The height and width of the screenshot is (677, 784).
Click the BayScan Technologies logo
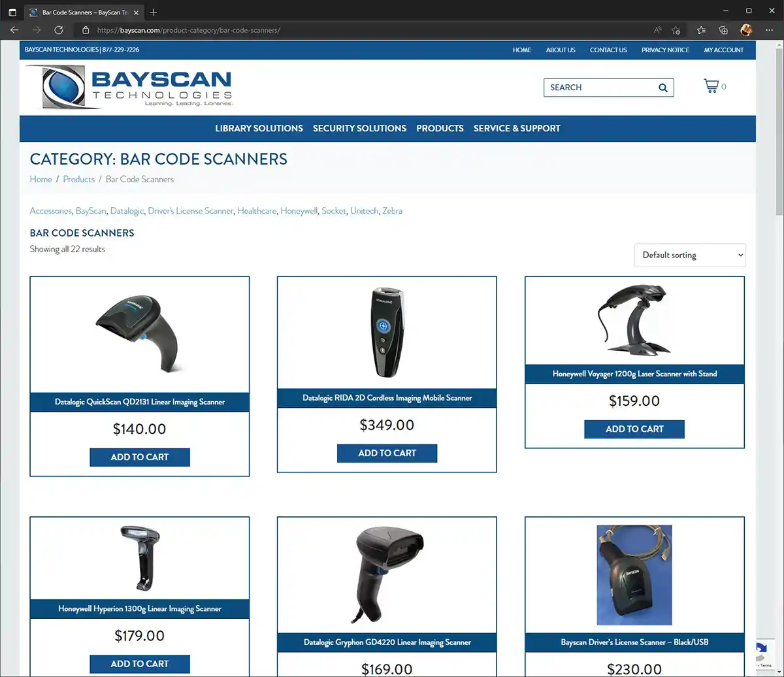pos(129,87)
